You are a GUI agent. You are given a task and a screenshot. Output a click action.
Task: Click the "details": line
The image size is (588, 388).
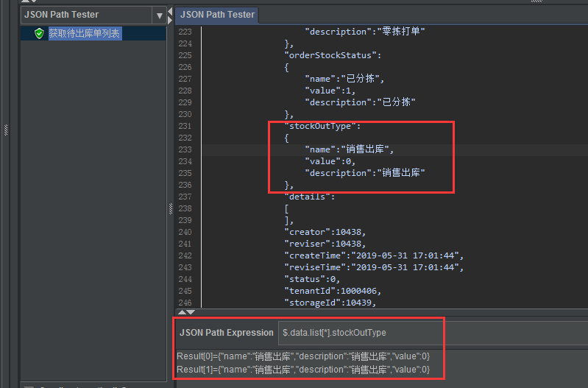pos(309,197)
